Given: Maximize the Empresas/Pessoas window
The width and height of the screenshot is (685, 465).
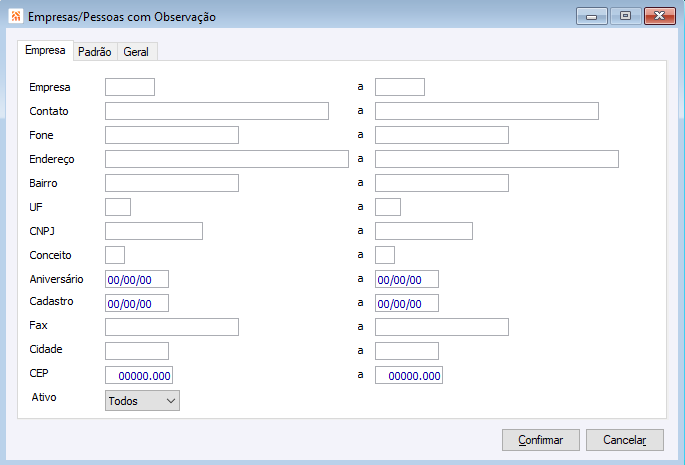Looking at the screenshot, I should click(625, 17).
